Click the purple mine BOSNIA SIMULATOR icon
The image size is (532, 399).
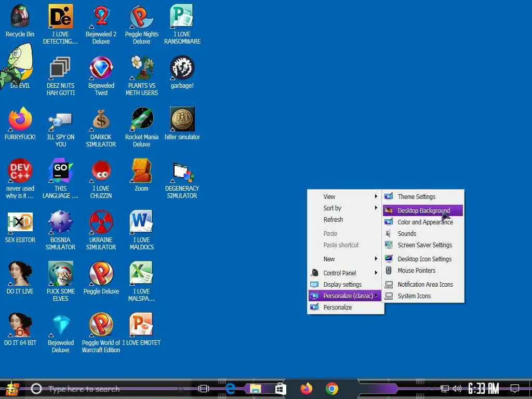click(x=61, y=222)
